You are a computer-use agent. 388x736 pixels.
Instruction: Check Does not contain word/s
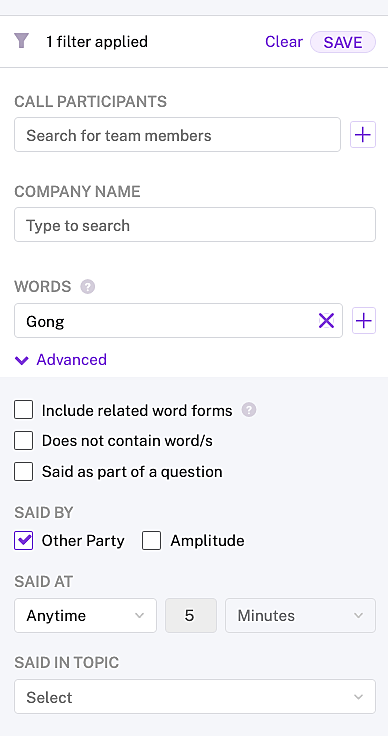point(23,441)
